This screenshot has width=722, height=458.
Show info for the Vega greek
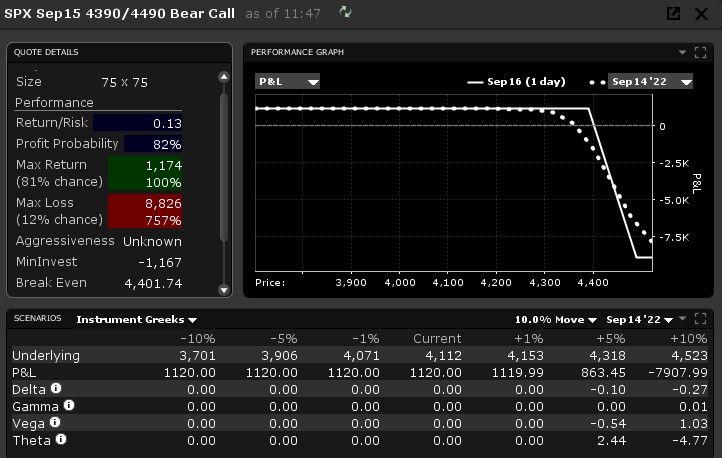54,422
